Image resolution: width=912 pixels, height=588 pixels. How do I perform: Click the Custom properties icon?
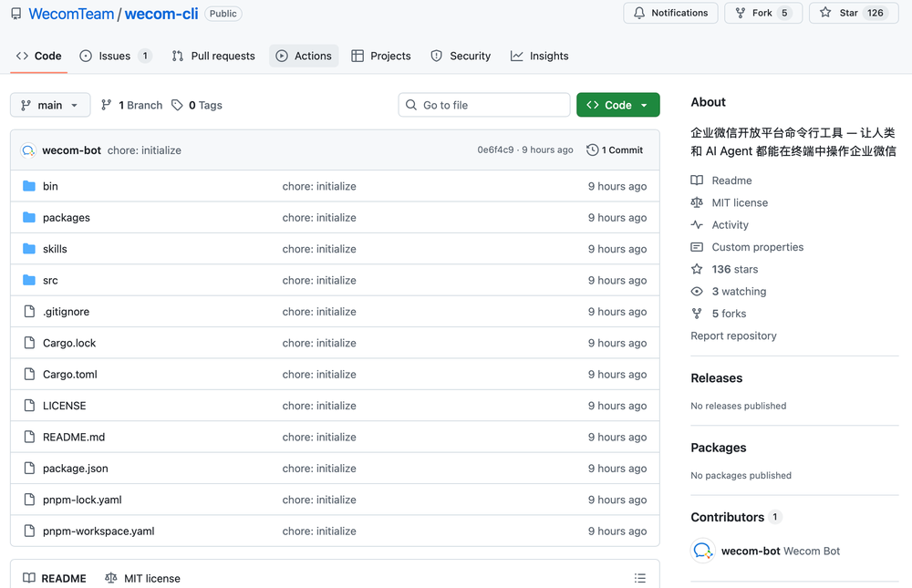pos(698,246)
